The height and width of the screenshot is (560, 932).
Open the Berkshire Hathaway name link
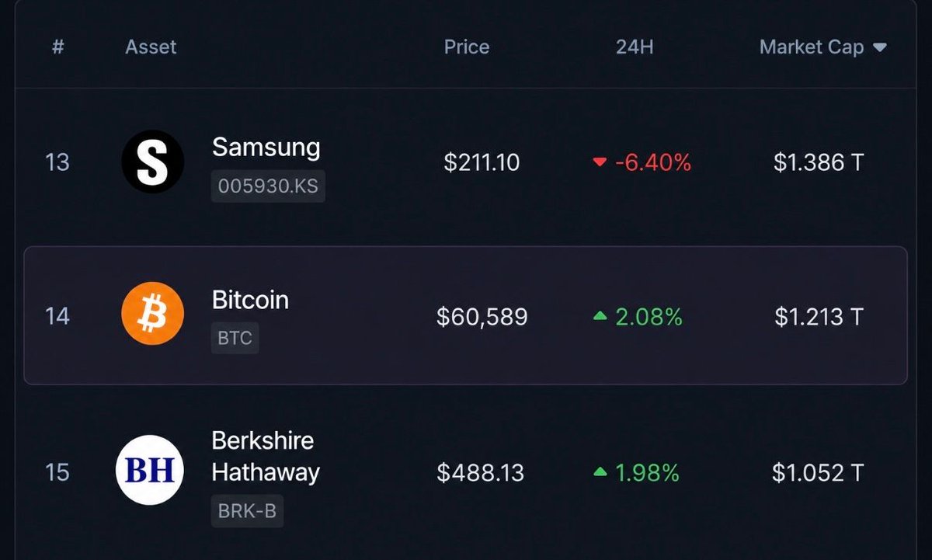266,456
